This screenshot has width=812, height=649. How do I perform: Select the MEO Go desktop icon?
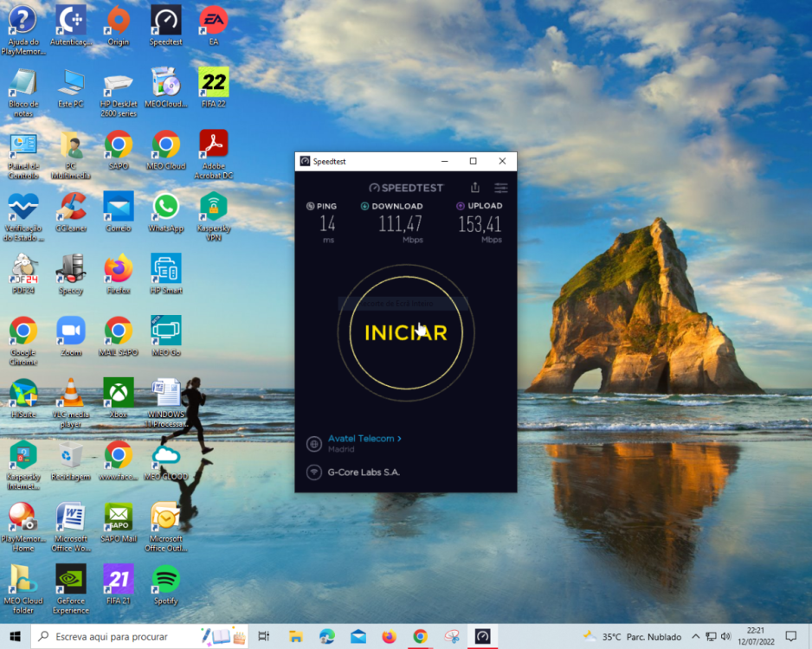tap(165, 337)
